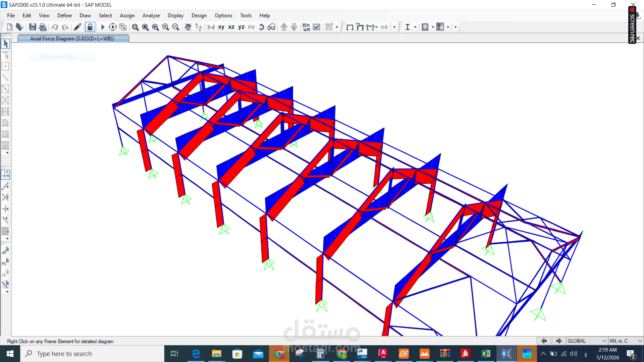Click the Run Analysis play icon
This screenshot has width=644, height=362.
pyautogui.click(x=103, y=27)
